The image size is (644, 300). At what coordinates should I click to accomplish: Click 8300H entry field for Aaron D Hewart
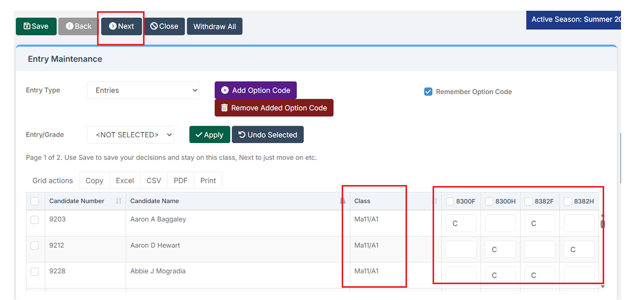[500, 249]
